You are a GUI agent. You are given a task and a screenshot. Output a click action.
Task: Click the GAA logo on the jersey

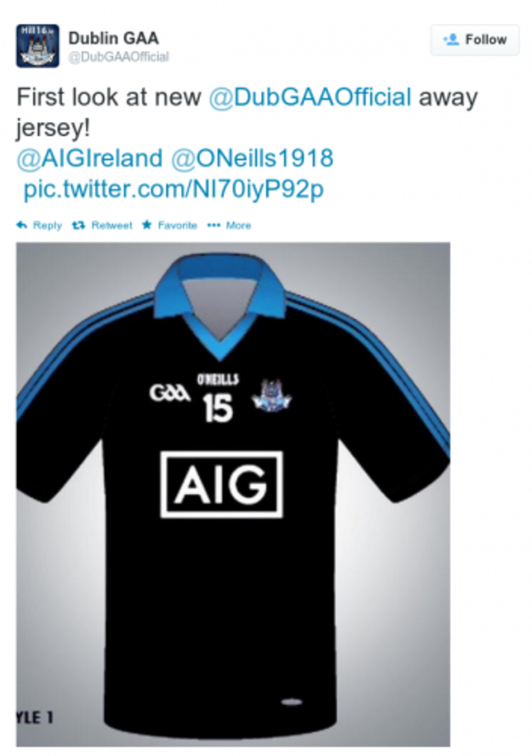click(169, 393)
